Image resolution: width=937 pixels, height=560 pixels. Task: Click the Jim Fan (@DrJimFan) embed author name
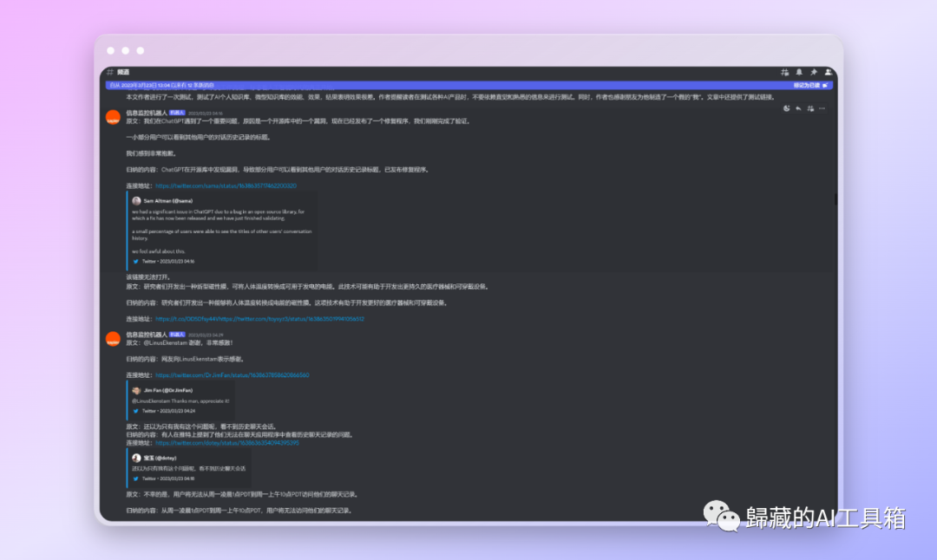pos(168,390)
